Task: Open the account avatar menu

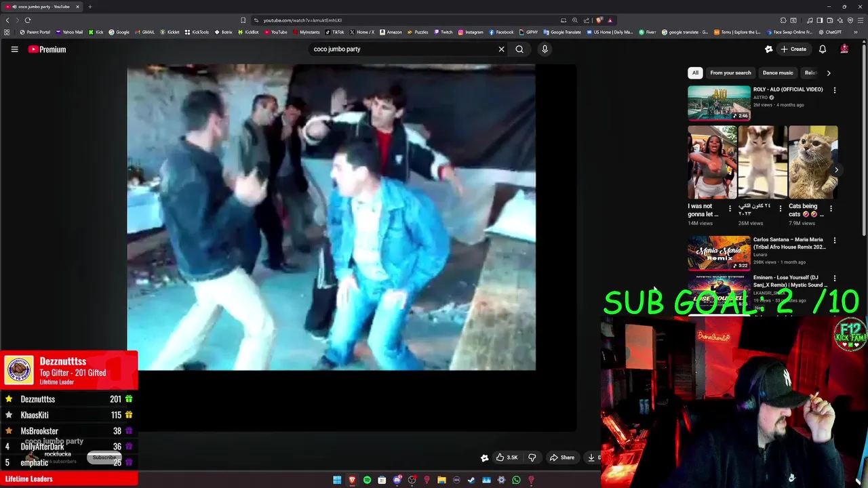Action: coord(844,49)
